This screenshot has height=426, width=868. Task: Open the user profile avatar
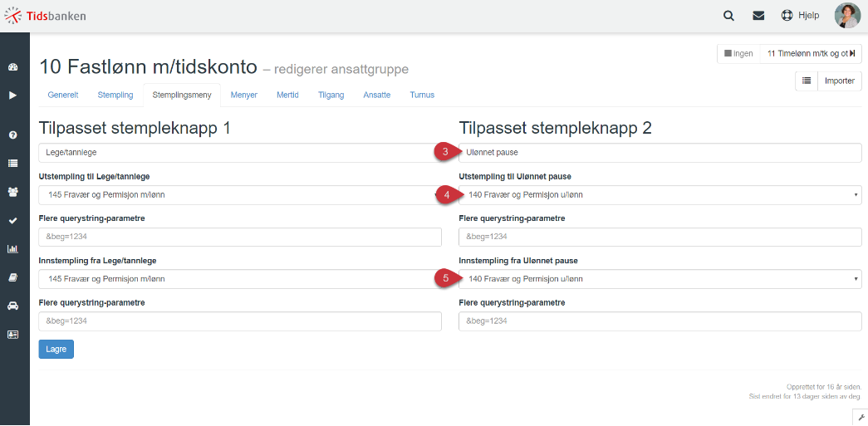847,16
